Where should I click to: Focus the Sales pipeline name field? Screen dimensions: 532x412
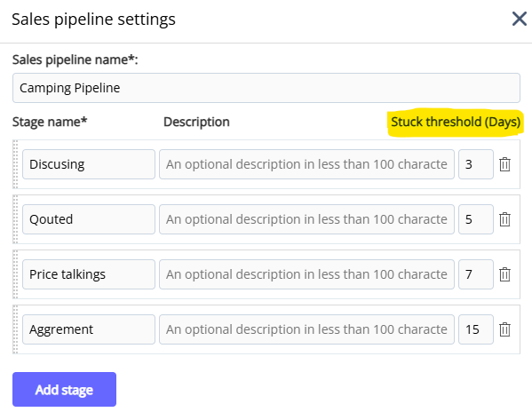266,88
